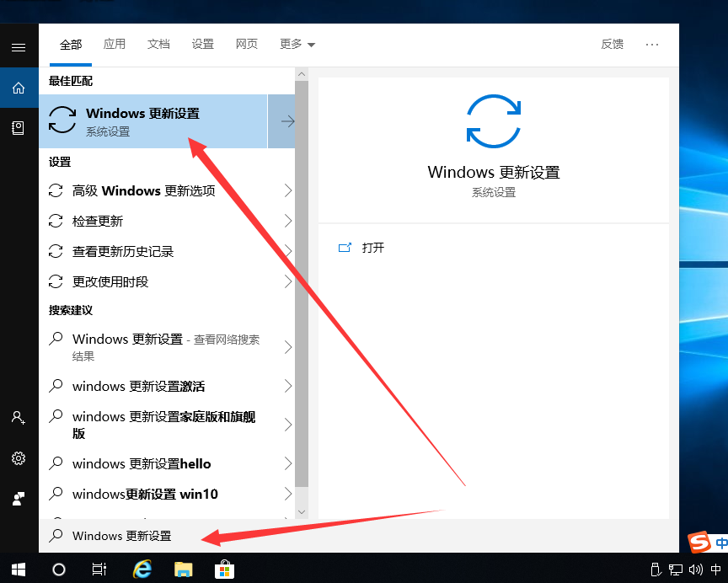Expand chevron for windows 更新设置hello
This screenshot has width=728, height=583.
tap(288, 463)
